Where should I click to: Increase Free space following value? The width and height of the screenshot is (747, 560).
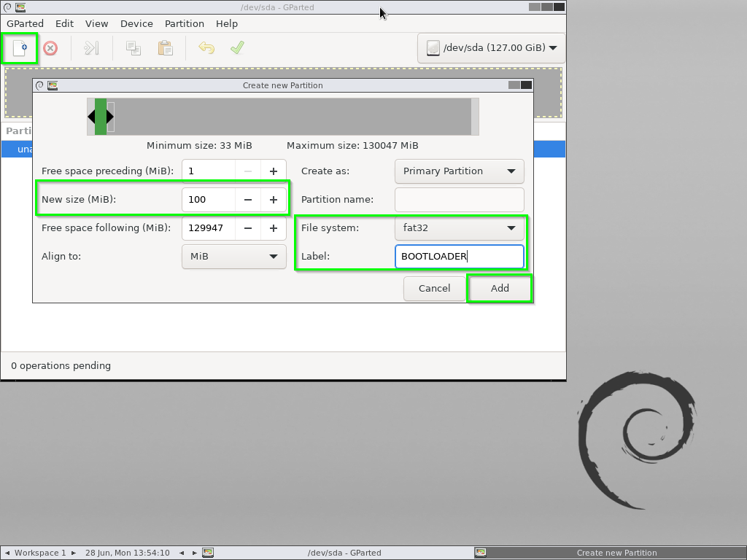tap(274, 228)
